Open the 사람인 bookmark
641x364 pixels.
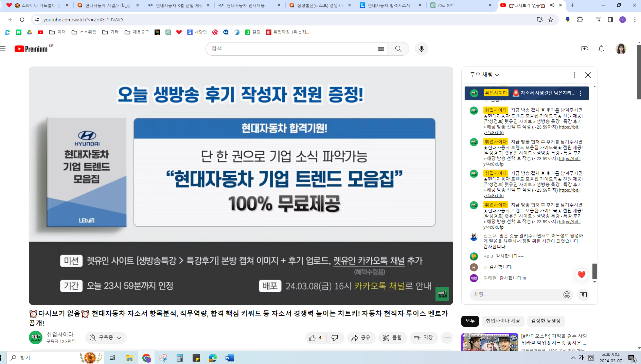point(197,32)
